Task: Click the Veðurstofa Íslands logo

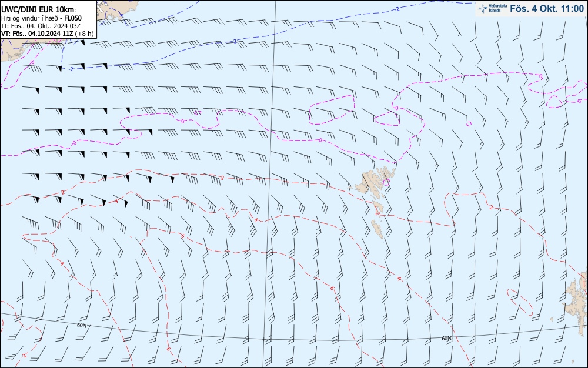Action: click(x=491, y=8)
